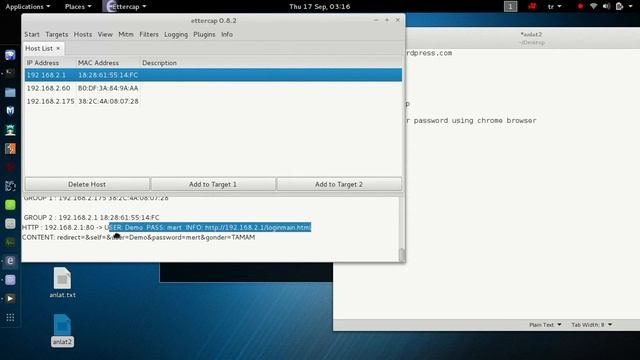This screenshot has width=640, height=360.
Task: Open the Logging menu
Action: [176, 34]
